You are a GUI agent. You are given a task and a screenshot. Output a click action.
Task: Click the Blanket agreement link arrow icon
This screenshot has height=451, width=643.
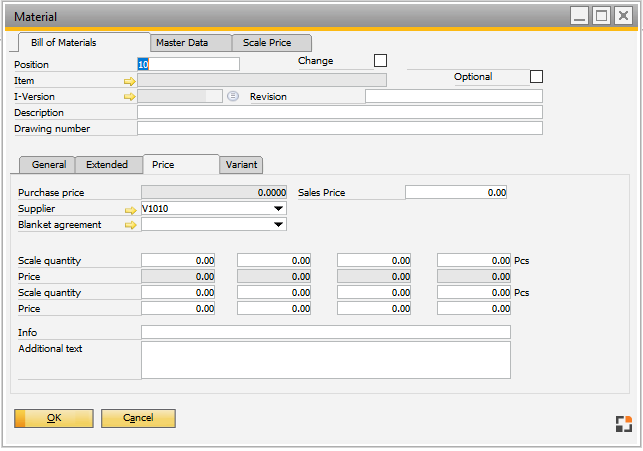[x=129, y=225]
